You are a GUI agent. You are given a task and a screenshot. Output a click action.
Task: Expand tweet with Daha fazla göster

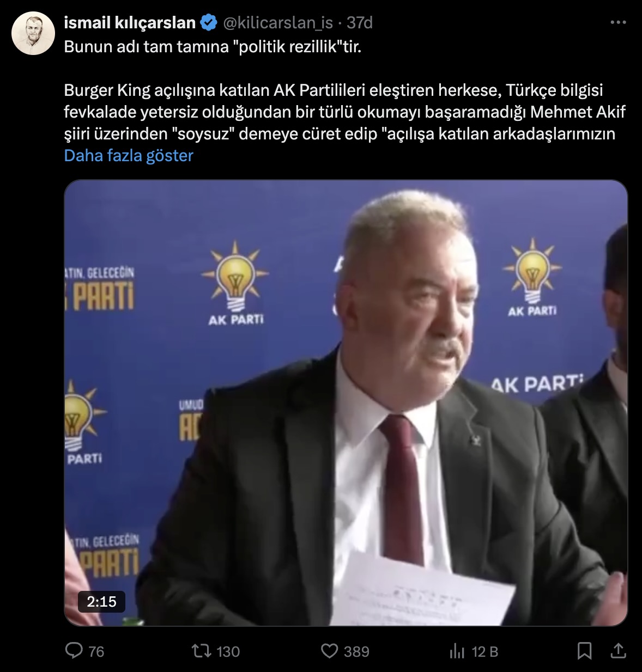tap(129, 156)
